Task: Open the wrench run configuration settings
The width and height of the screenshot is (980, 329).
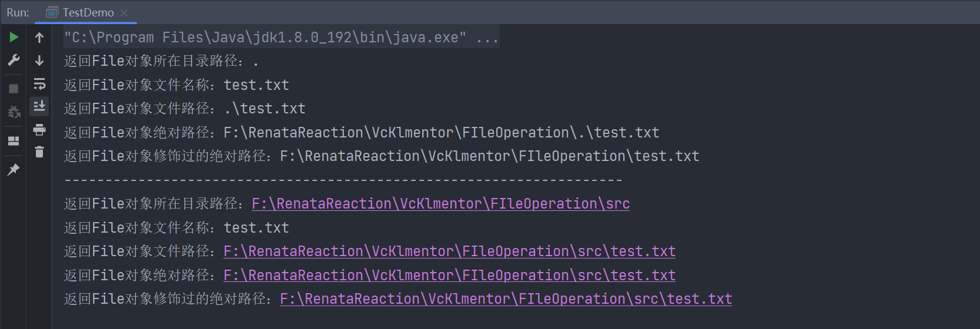Action: (14, 61)
